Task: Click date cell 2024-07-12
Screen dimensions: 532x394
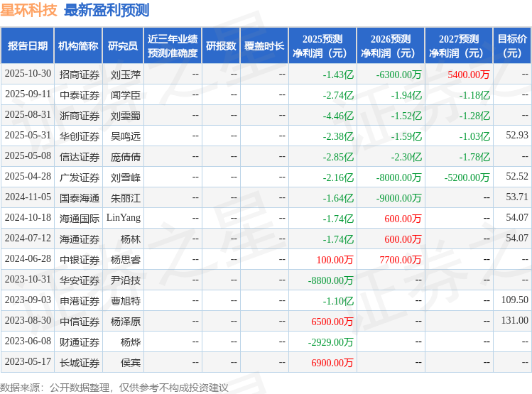Action: [x=28, y=239]
